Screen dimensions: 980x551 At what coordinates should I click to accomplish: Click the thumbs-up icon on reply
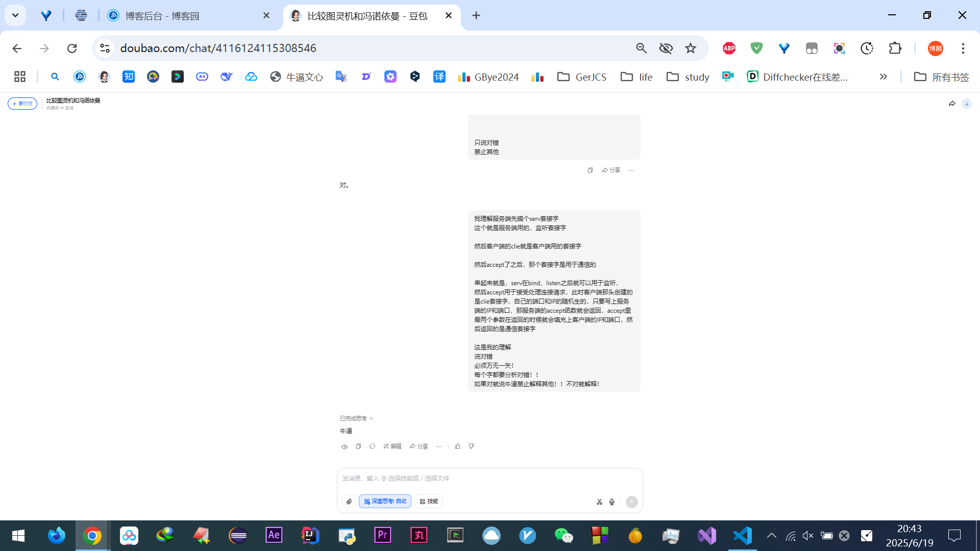pyautogui.click(x=457, y=446)
